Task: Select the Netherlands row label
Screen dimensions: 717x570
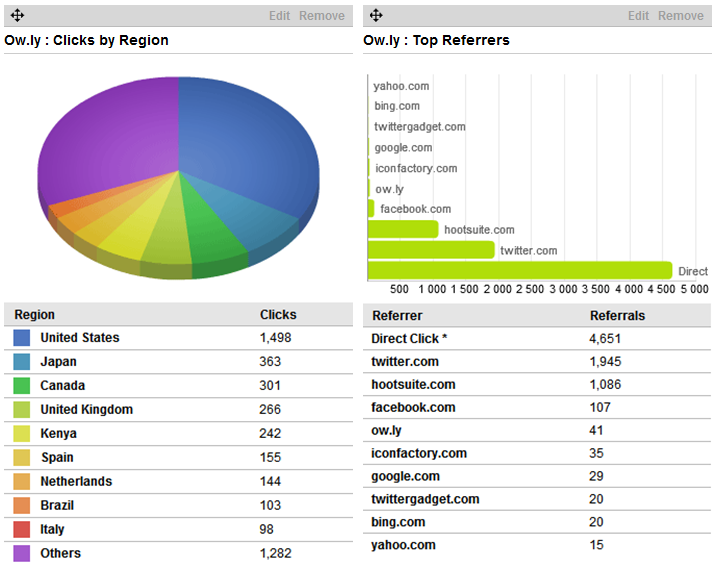Action: point(76,481)
